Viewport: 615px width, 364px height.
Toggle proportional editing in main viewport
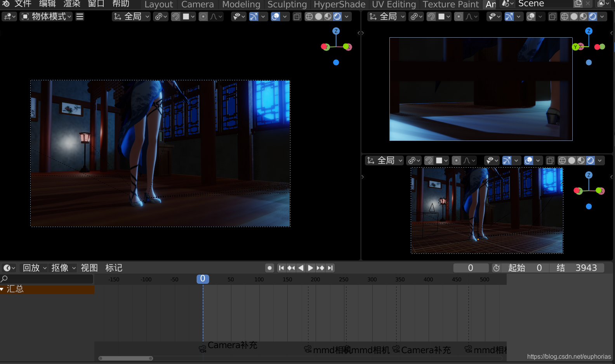point(203,17)
